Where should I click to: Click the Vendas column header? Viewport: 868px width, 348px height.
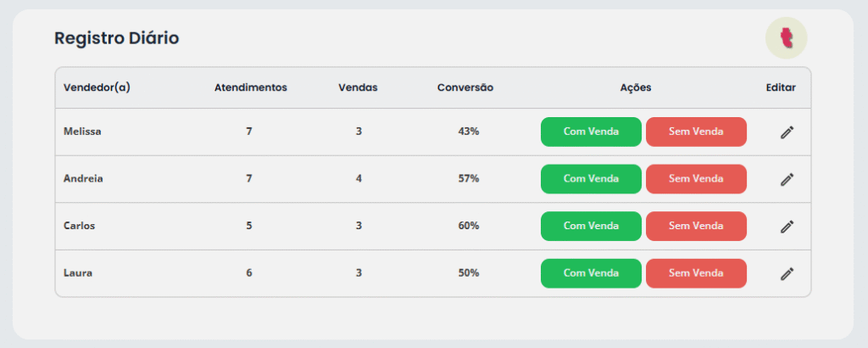(x=358, y=87)
